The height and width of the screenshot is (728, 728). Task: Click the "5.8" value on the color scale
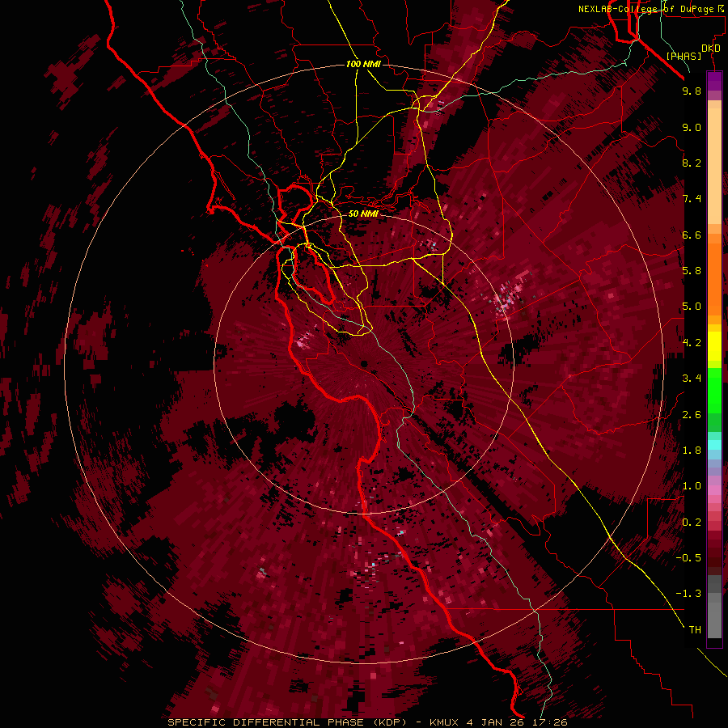pyautogui.click(x=692, y=271)
